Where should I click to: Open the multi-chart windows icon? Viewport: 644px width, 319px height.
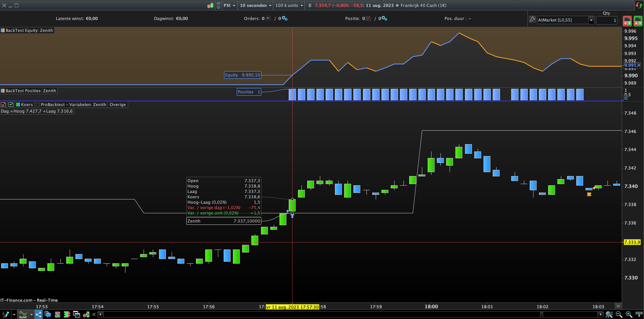[77, 314]
